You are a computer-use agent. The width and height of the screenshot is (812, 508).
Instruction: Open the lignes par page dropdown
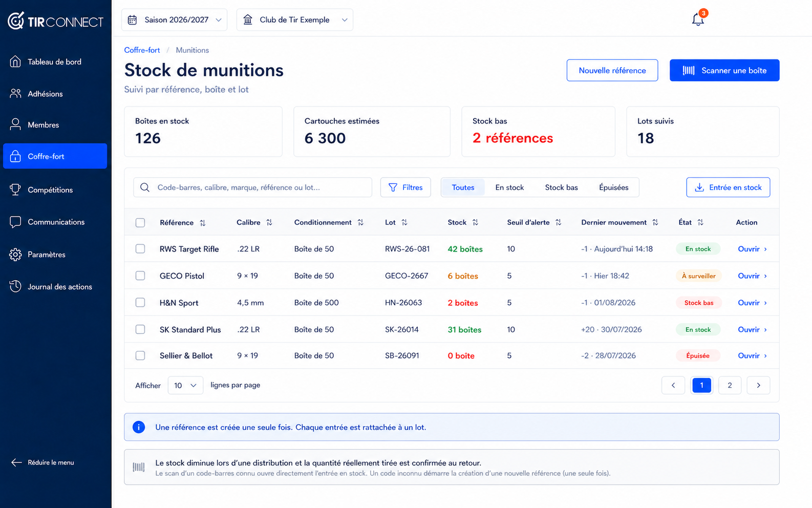185,385
